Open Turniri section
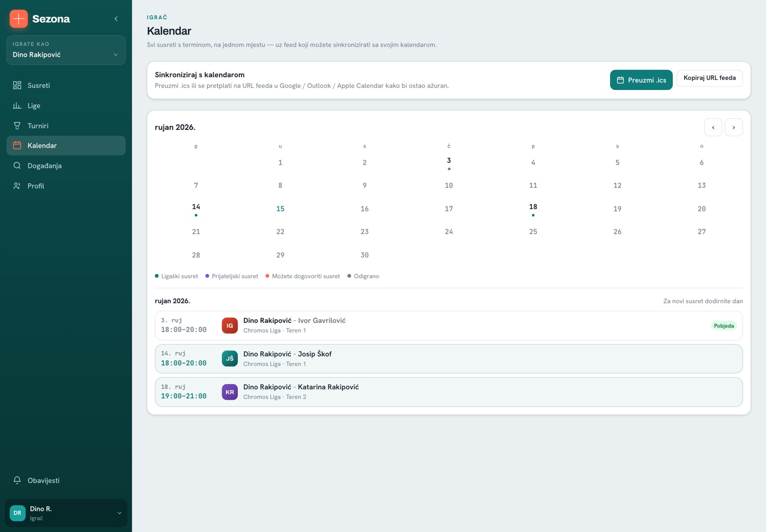Screen dimensions: 766x532 (66, 126)
